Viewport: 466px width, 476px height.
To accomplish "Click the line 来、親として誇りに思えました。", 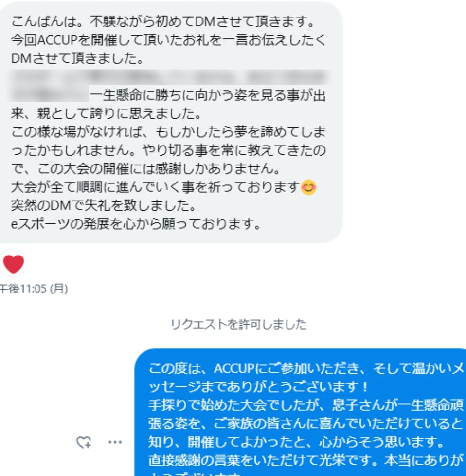I will (107, 113).
